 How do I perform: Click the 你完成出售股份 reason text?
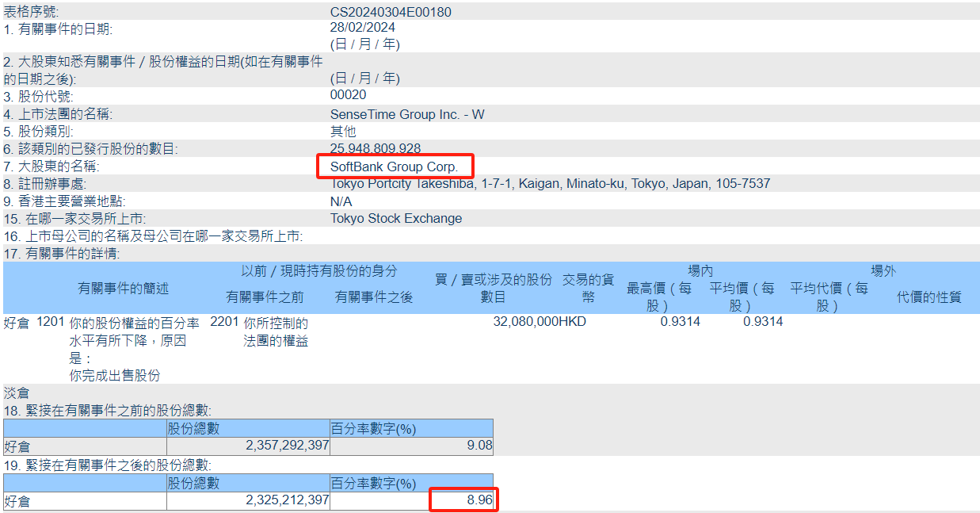click(x=115, y=375)
